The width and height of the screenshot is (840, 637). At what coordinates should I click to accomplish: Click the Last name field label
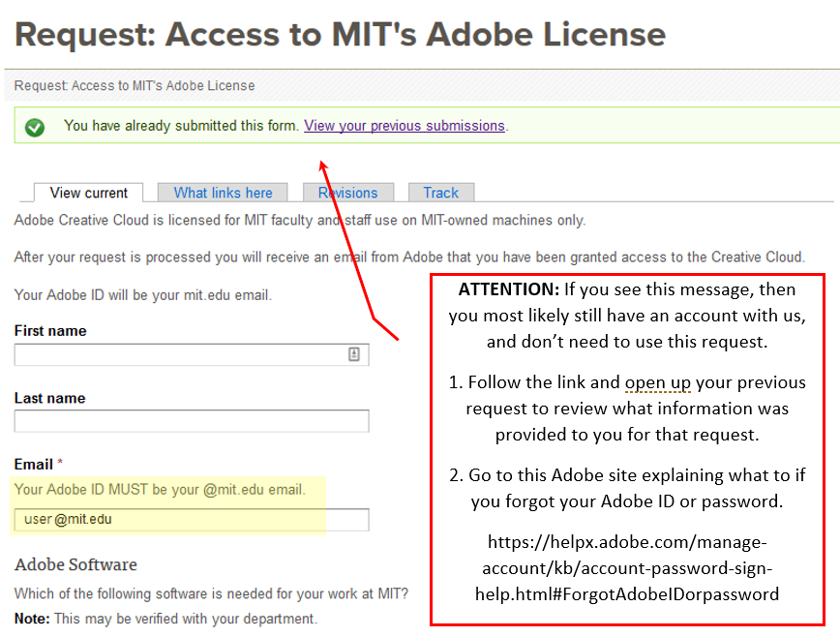49,398
